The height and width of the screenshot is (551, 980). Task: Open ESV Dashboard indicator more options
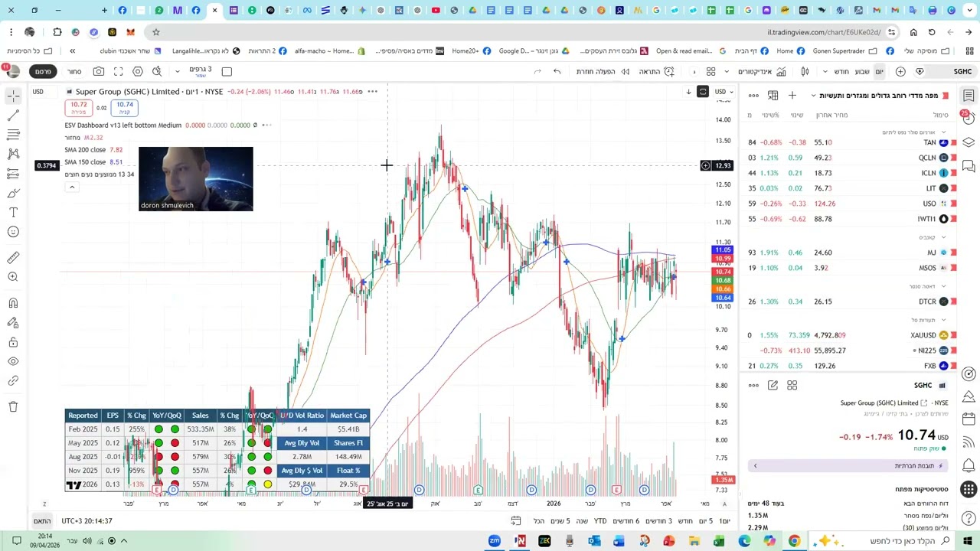(x=265, y=126)
